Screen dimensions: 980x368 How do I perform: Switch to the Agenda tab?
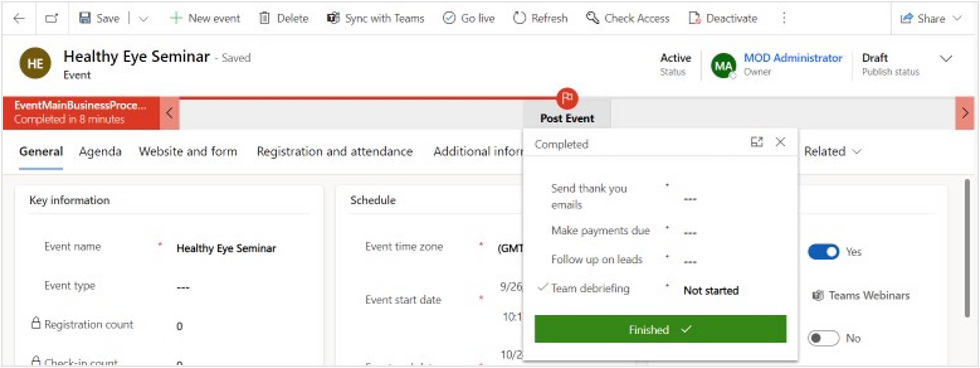pos(100,151)
